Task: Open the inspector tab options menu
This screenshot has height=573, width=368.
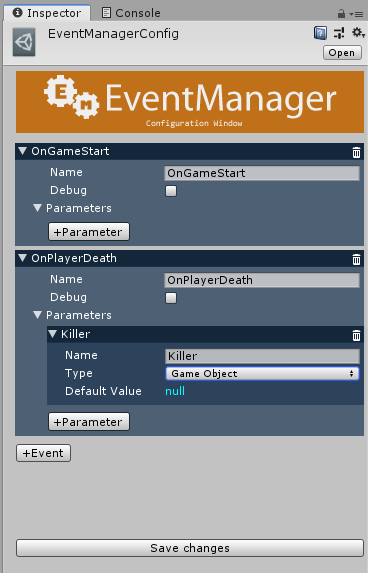Action: point(356,14)
